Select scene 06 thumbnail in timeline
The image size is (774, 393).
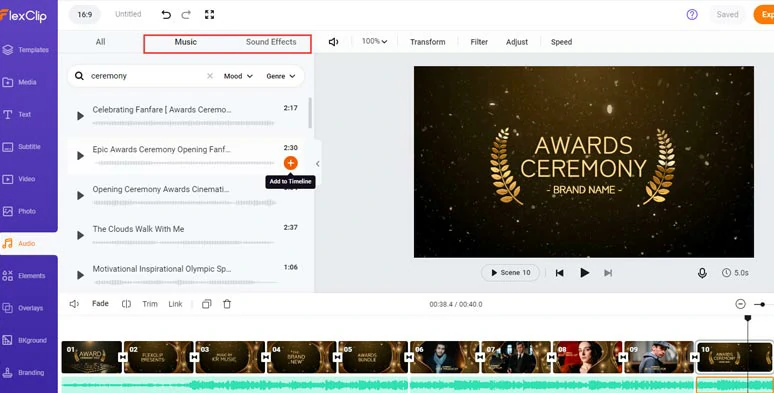(x=444, y=357)
